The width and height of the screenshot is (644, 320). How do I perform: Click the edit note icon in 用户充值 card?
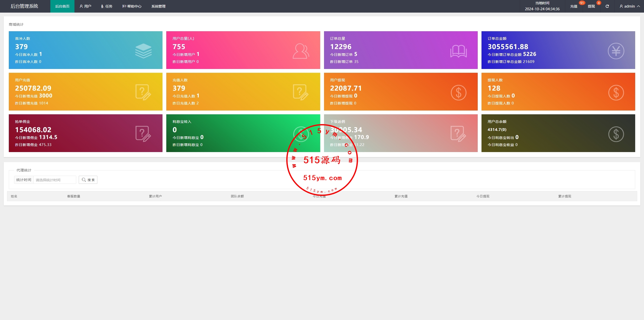[143, 92]
